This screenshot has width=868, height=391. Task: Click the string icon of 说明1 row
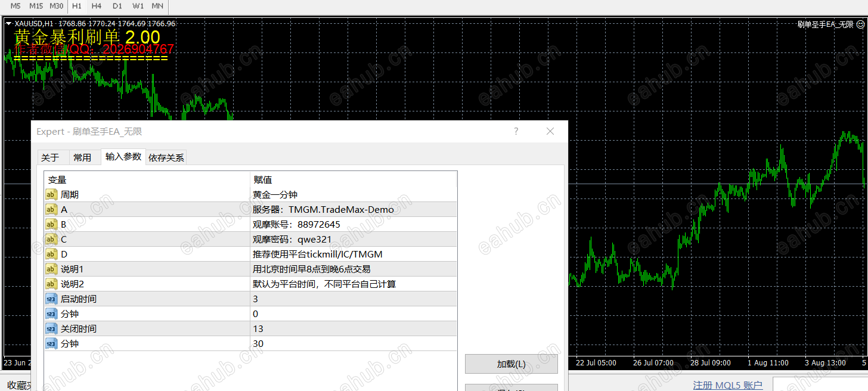[x=52, y=269]
